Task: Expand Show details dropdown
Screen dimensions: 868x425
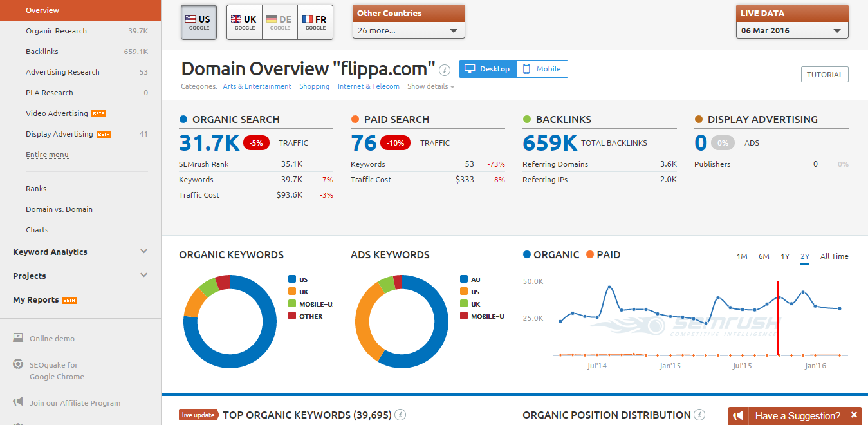Action: (431, 86)
